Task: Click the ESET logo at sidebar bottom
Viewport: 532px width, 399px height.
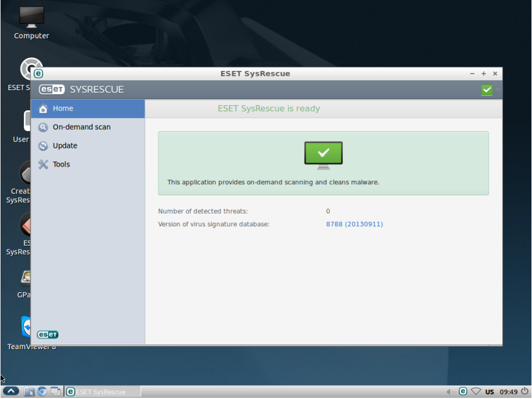Action: (48, 334)
